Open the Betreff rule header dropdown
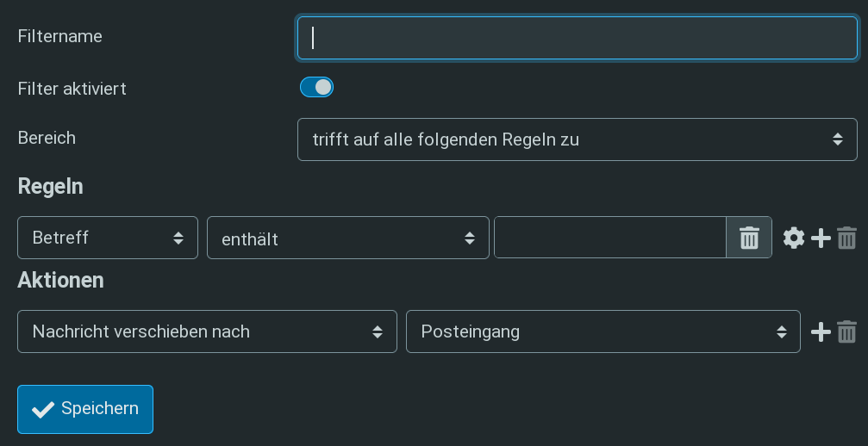The width and height of the screenshot is (868, 446). [x=108, y=238]
